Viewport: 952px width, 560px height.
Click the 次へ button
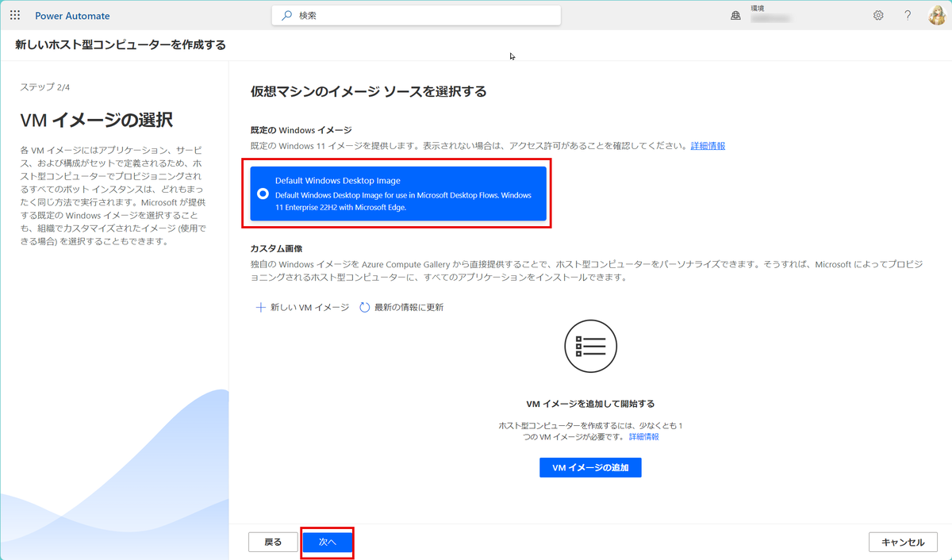tap(328, 542)
